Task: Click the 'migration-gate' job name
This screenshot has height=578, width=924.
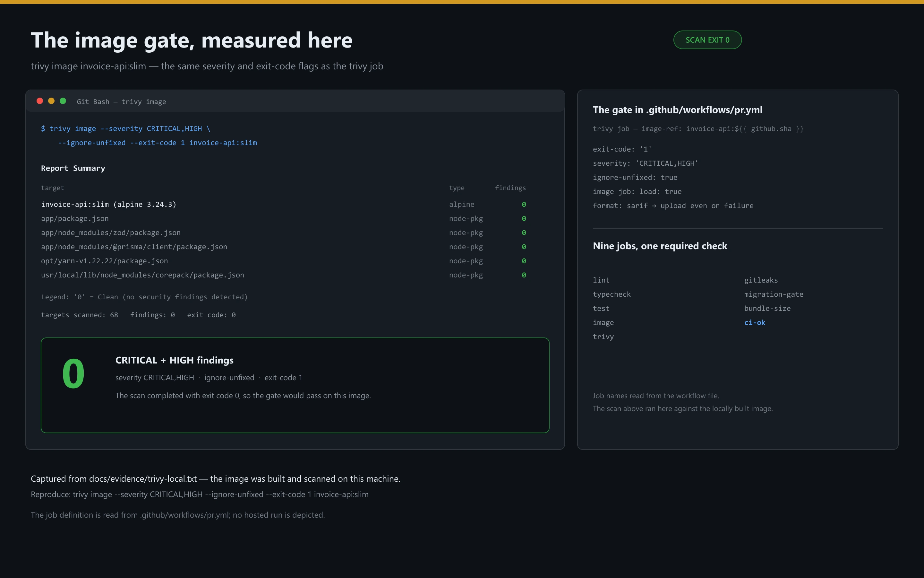Action: pos(774,294)
